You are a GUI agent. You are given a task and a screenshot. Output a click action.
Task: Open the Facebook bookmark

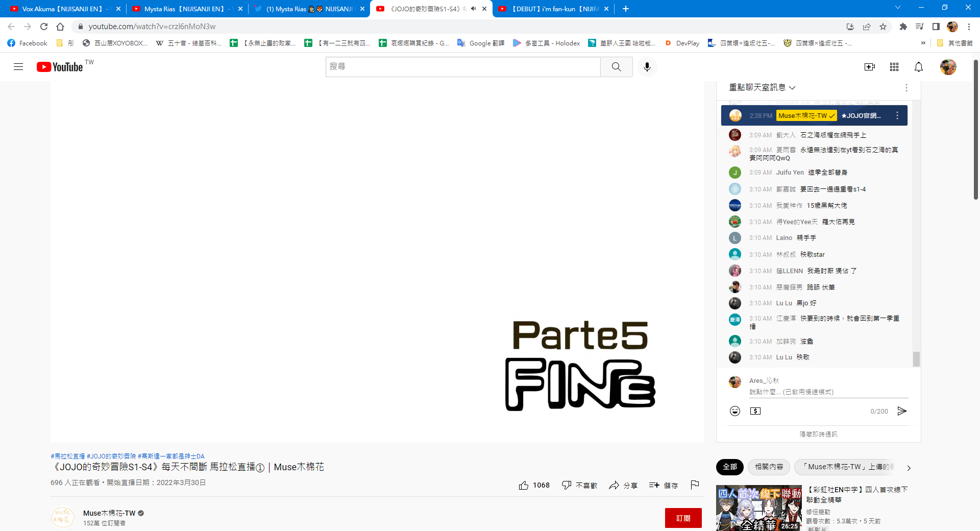pyautogui.click(x=28, y=43)
